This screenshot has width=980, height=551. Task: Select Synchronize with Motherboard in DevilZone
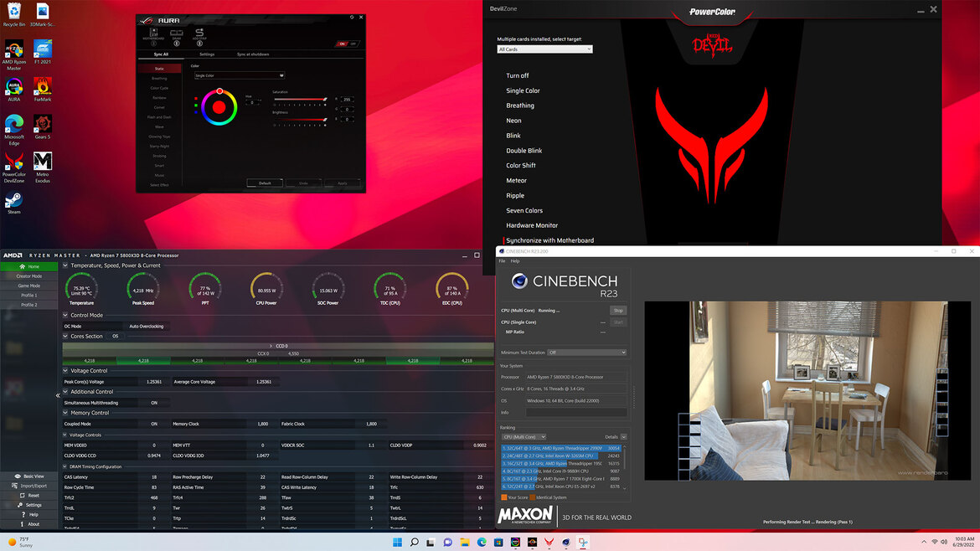tap(550, 240)
